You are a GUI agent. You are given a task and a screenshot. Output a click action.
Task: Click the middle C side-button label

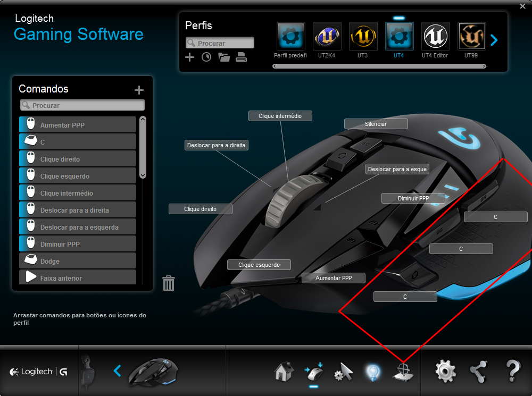tap(461, 249)
